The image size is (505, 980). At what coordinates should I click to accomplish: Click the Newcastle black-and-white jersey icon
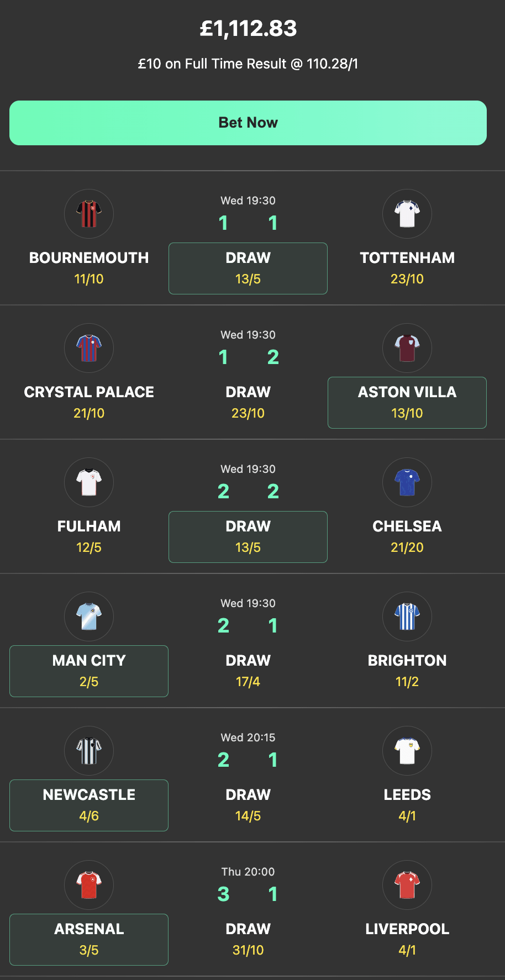[x=89, y=751]
